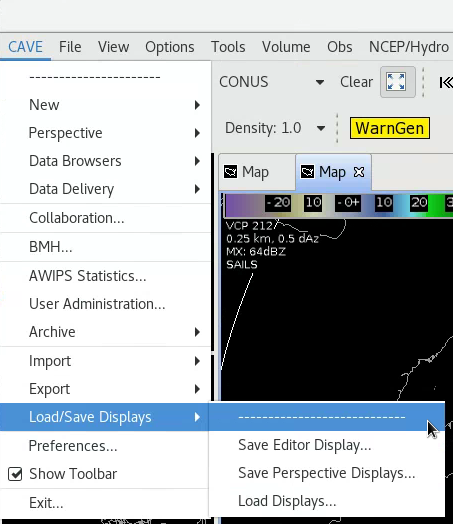
Task: Expand the New submenu arrow
Action: [197, 105]
